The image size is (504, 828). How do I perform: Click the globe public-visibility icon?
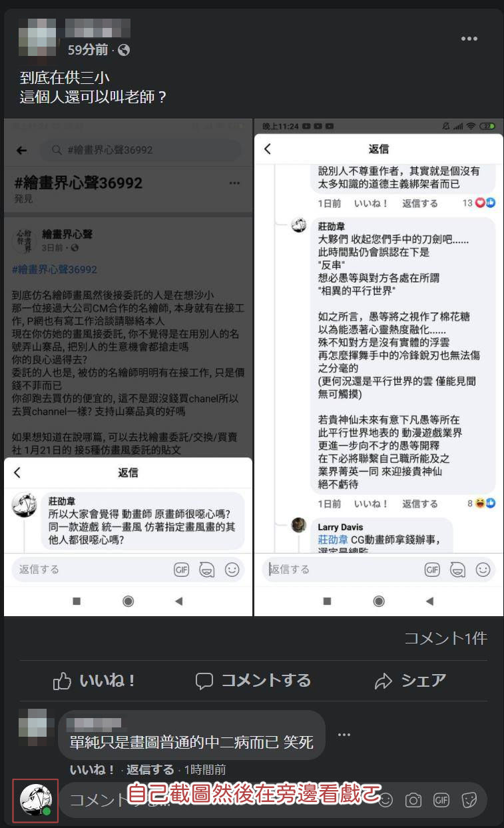123,50
